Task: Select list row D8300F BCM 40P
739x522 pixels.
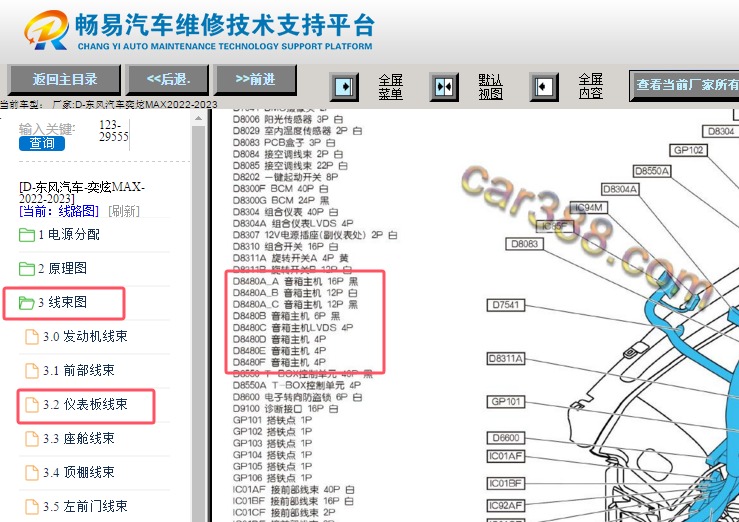Action: pos(281,189)
